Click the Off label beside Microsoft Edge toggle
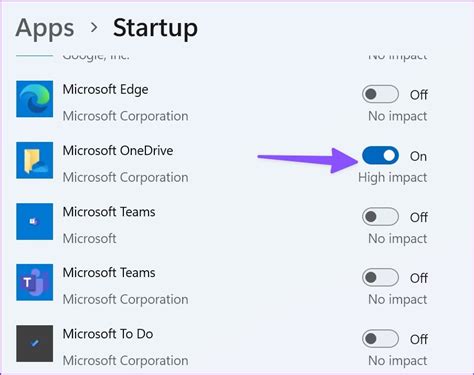The image size is (474, 375). [419, 95]
